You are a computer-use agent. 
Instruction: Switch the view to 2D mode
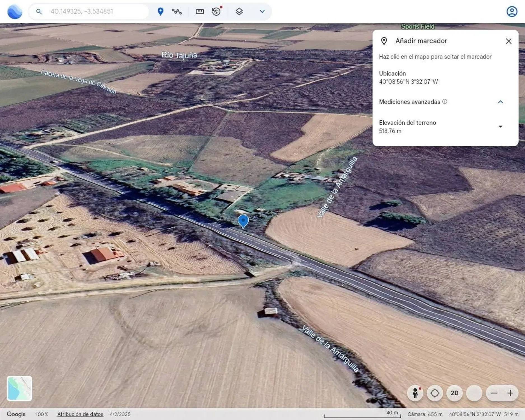coord(454,393)
